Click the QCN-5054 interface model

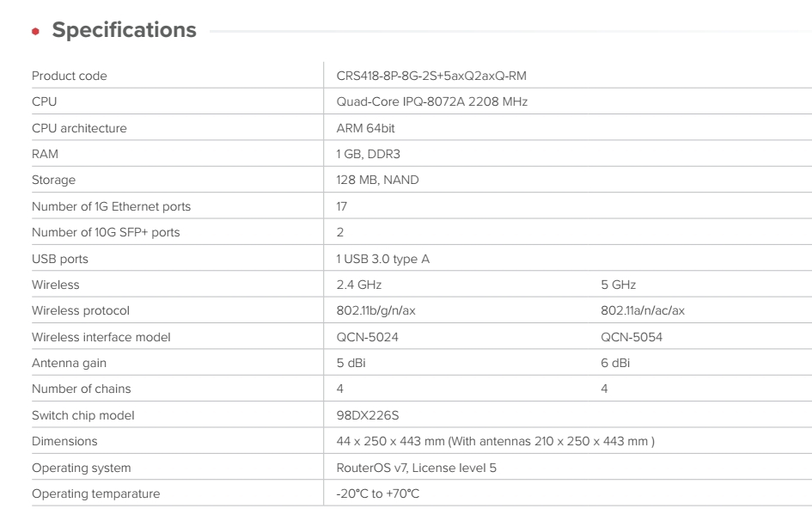(631, 337)
